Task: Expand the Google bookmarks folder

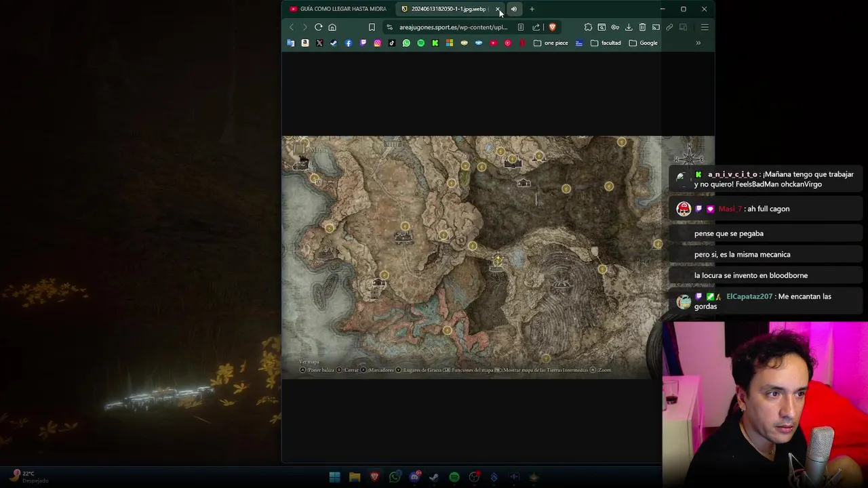Action: tap(643, 43)
